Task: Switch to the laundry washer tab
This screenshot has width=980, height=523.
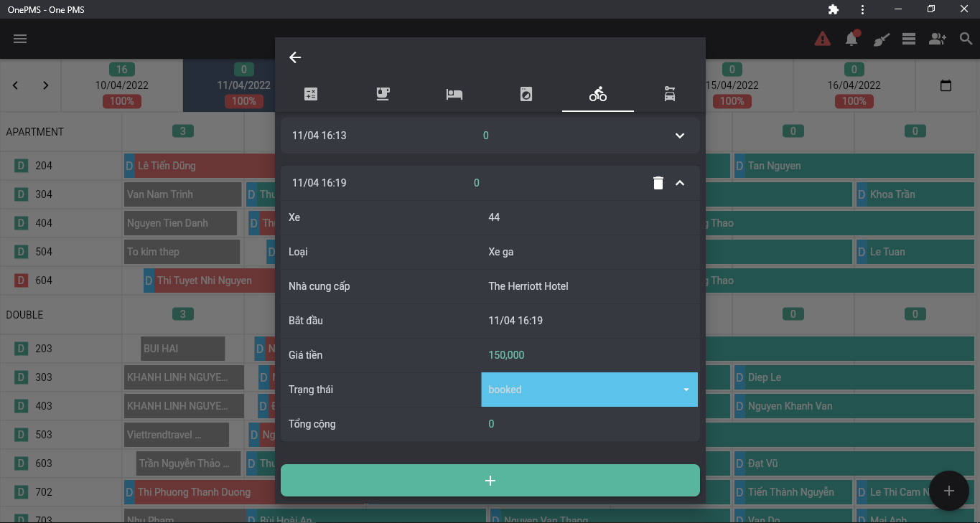Action: click(x=526, y=94)
